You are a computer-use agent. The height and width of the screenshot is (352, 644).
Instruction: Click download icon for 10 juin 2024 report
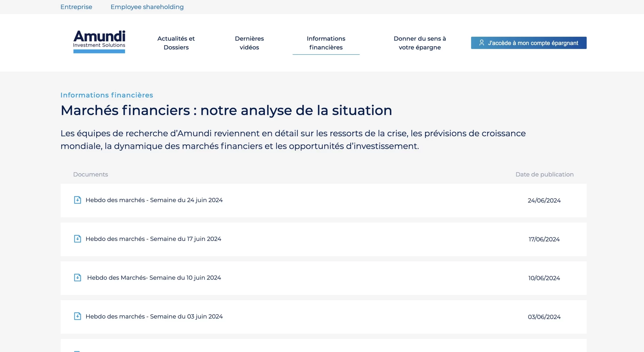coord(77,278)
